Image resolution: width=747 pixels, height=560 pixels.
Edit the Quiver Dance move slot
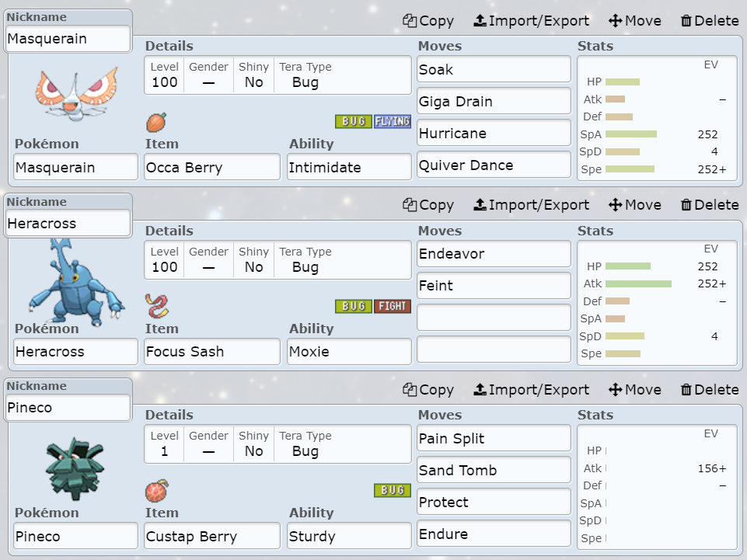point(494,165)
